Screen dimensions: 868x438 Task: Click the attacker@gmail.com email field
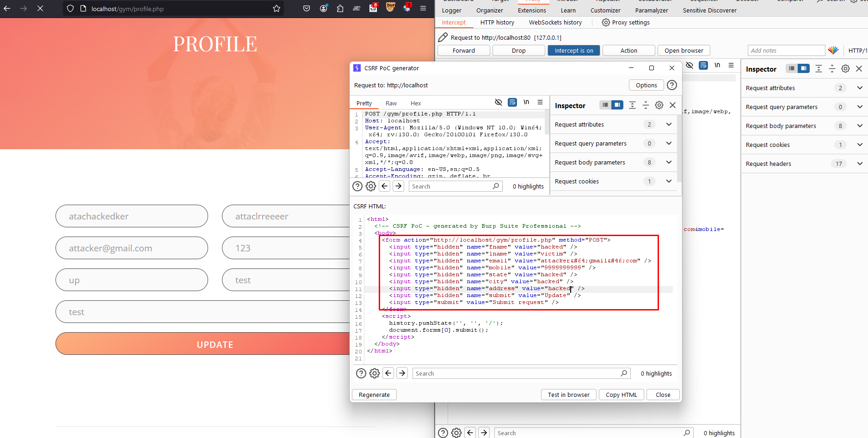[132, 248]
